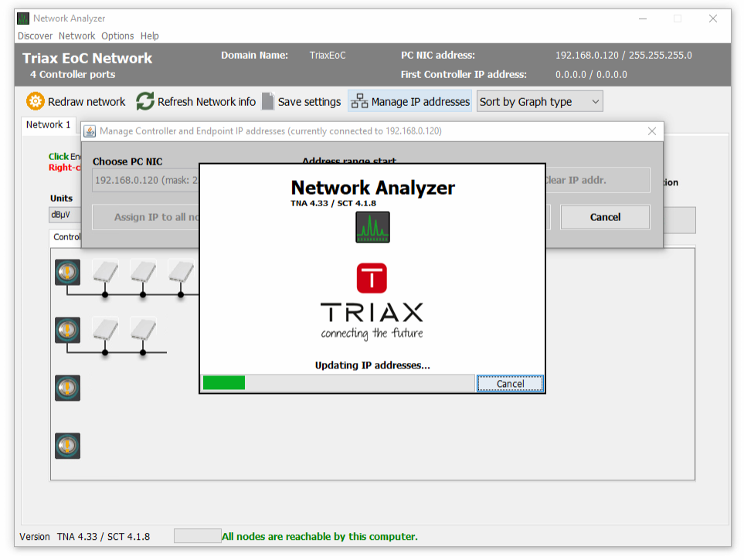Viewport: 744px width, 560px height.
Task: Click the 'First Controller IP address:' label
Action: (x=464, y=75)
